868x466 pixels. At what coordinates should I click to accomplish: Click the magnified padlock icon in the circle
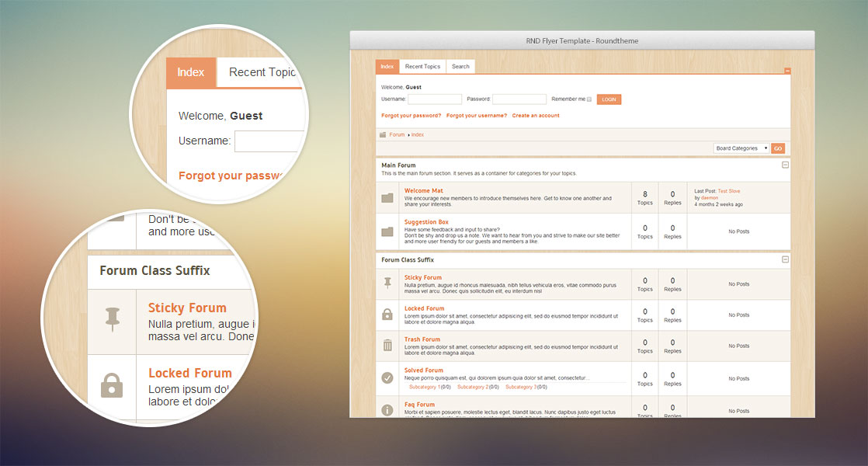[112, 385]
